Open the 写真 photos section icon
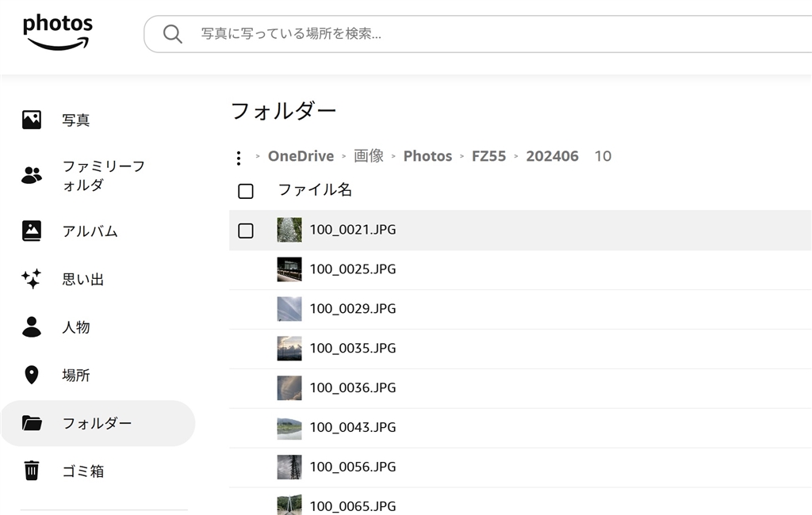The height and width of the screenshot is (515, 812). pos(32,120)
